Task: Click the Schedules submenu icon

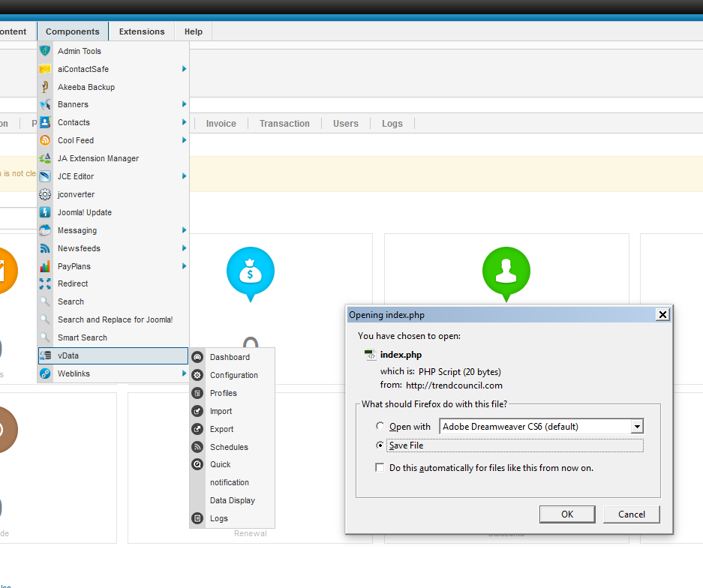Action: coord(197,446)
